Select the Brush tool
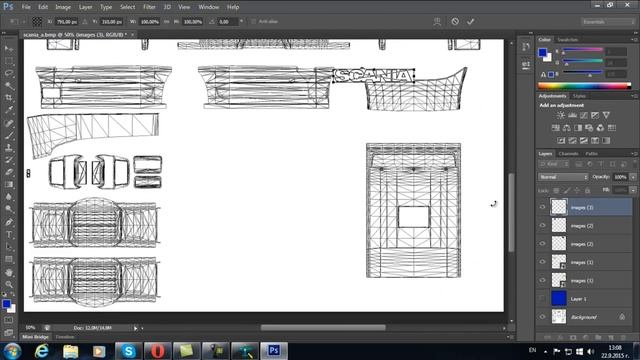 (9, 136)
